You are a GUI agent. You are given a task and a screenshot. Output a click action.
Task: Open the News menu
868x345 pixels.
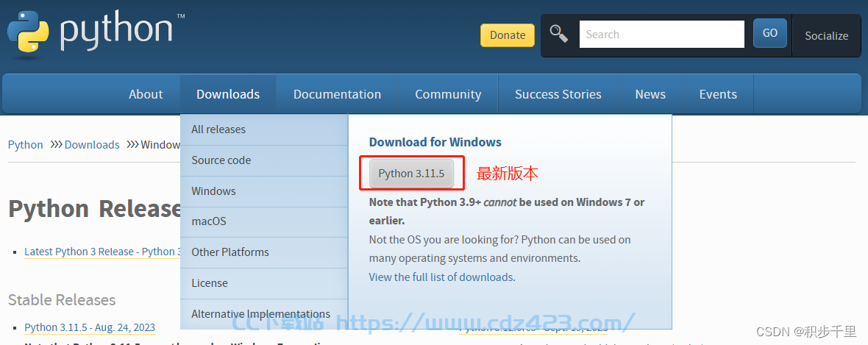[x=650, y=94]
